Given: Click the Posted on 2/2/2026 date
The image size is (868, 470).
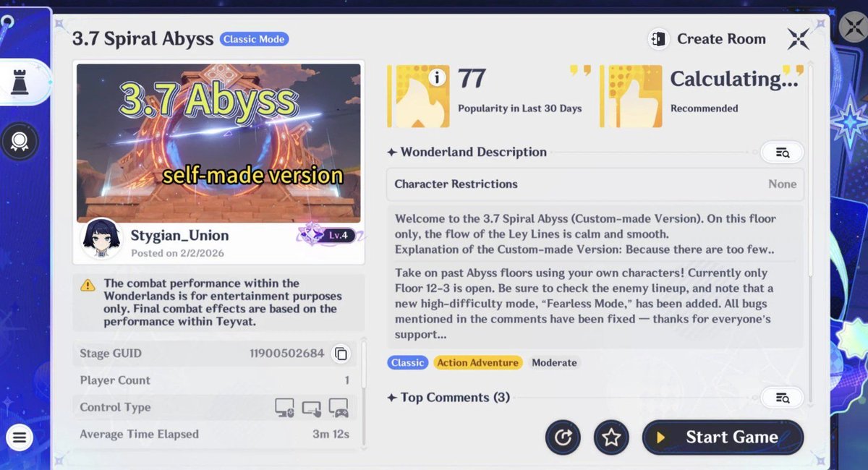Looking at the screenshot, I should (178, 254).
